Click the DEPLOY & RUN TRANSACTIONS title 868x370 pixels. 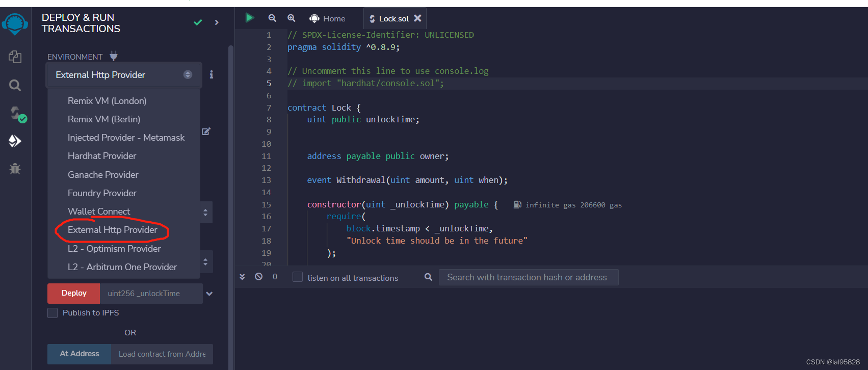[81, 23]
